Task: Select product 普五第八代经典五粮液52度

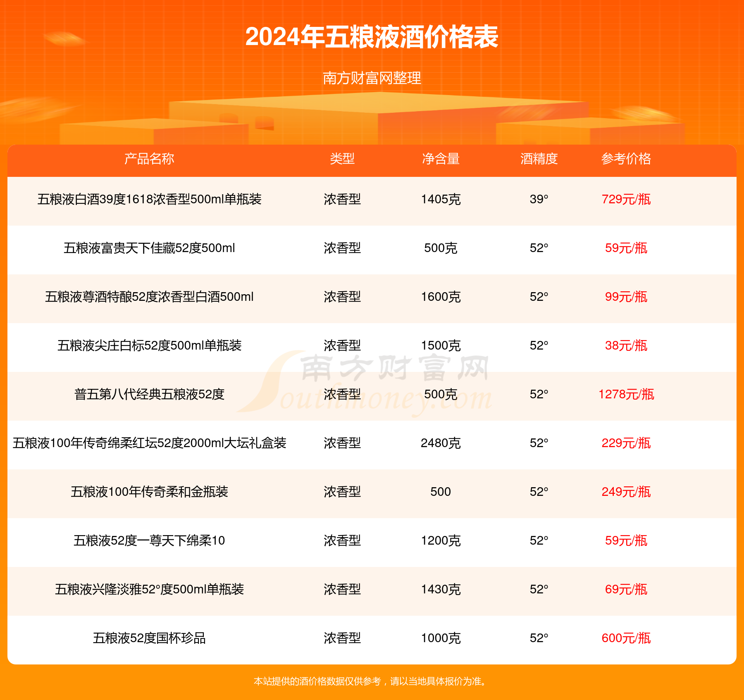Action: [149, 394]
